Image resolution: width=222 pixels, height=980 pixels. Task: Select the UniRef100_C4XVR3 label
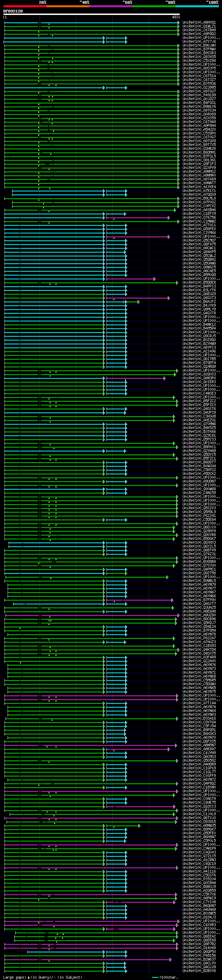[199, 924]
